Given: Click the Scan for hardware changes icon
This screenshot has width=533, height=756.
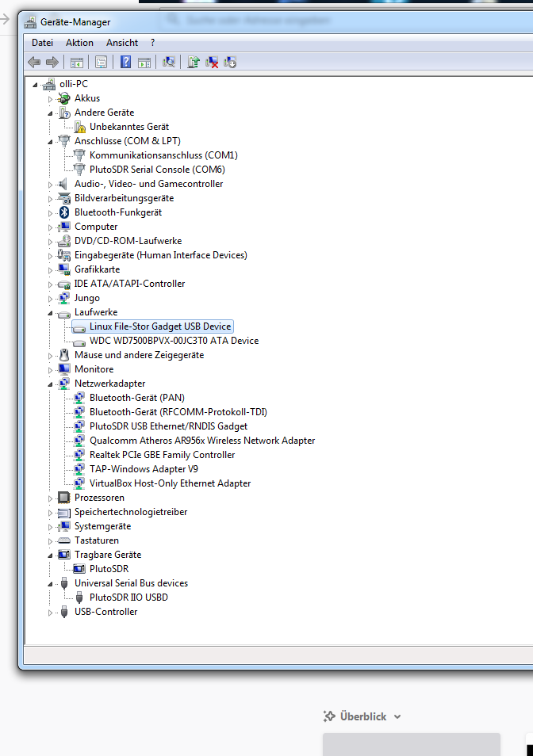Looking at the screenshot, I should [168, 62].
